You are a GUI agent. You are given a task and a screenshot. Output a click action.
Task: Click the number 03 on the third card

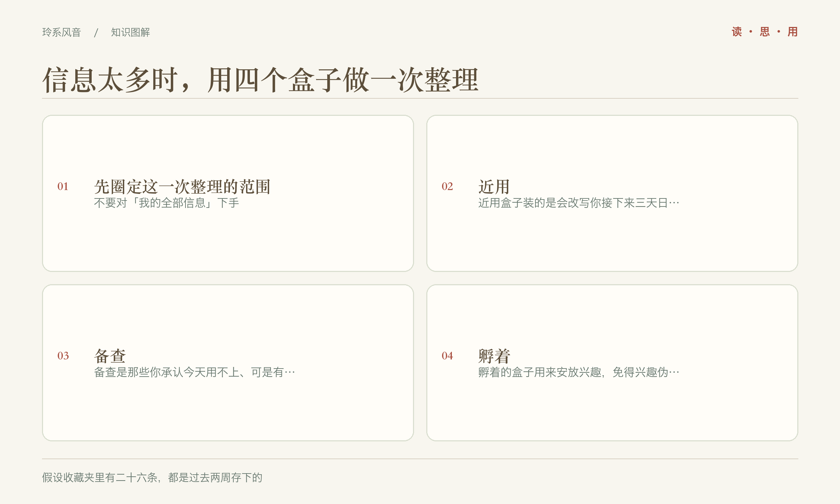click(63, 356)
